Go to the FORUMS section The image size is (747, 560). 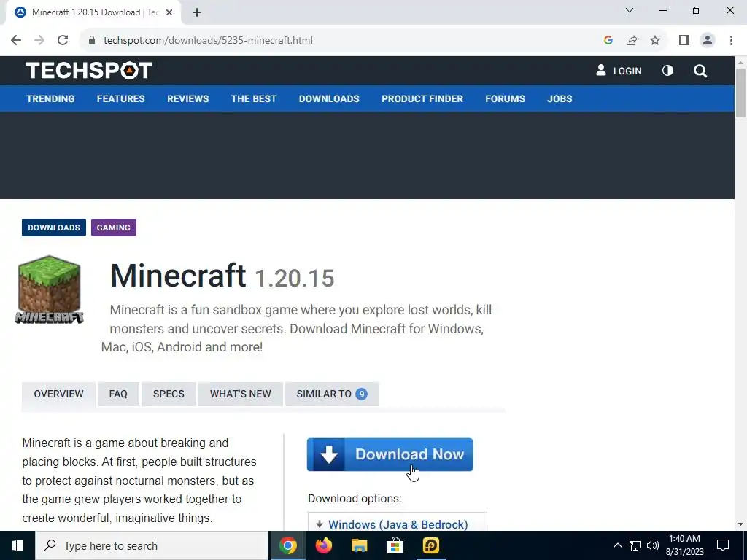coord(505,98)
